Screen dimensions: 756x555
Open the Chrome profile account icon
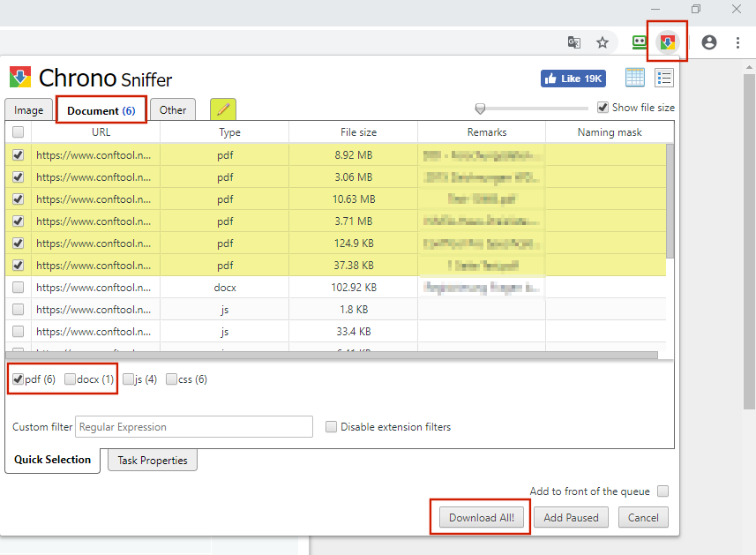pyautogui.click(x=708, y=42)
